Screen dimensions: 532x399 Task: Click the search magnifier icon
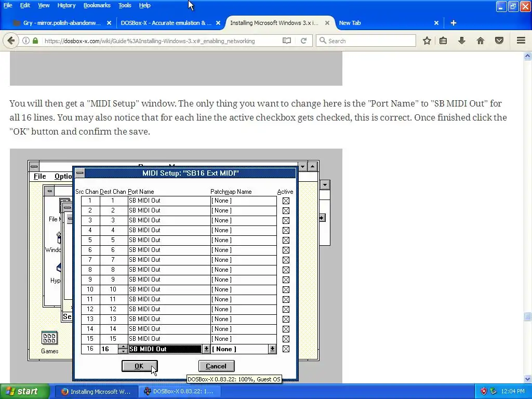click(323, 41)
